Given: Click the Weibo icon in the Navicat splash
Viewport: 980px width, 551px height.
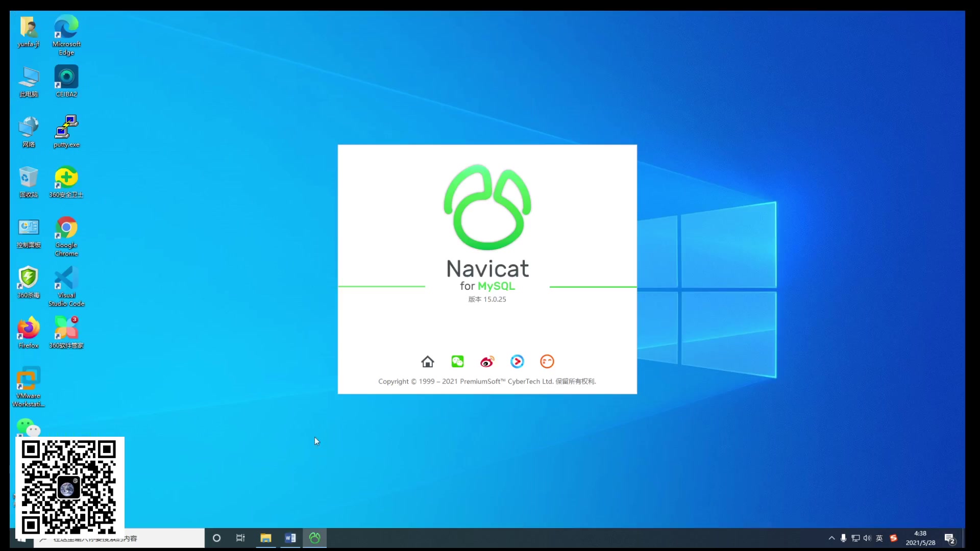Looking at the screenshot, I should coord(487,362).
